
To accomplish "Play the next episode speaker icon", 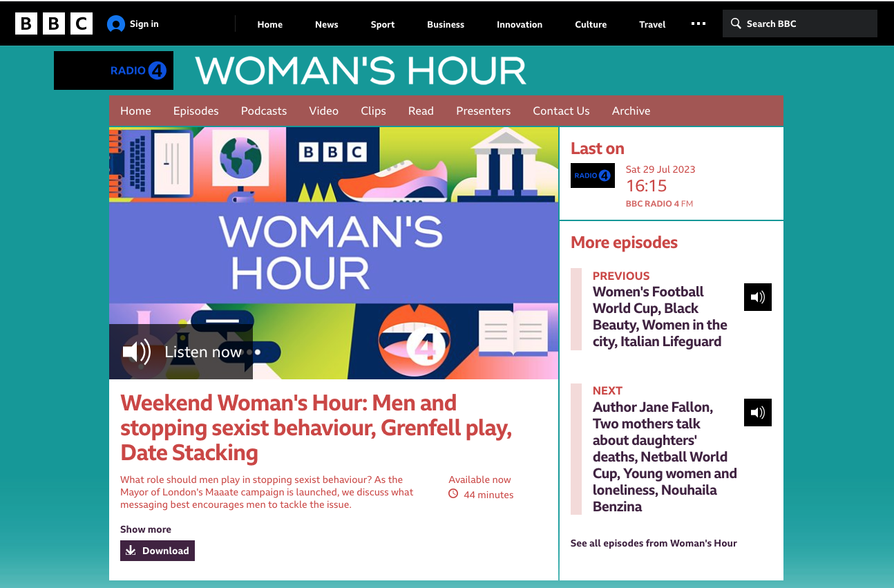I will (x=757, y=412).
